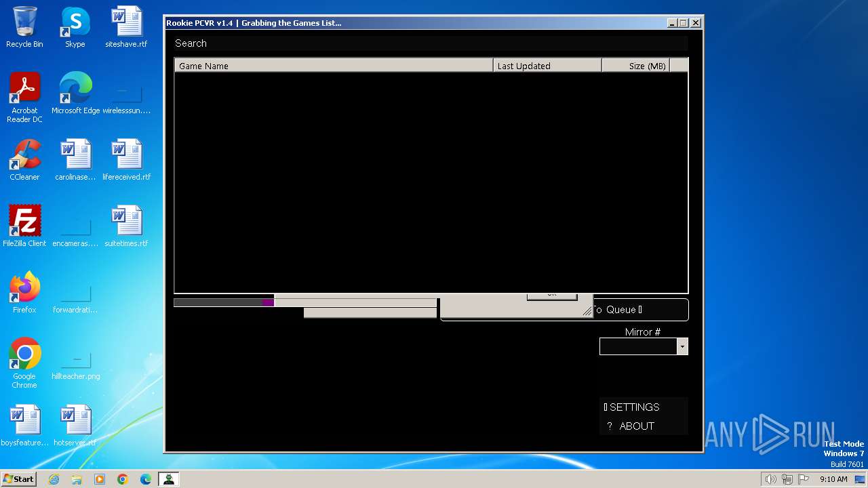Select the carolinase document icon

[x=75, y=161]
